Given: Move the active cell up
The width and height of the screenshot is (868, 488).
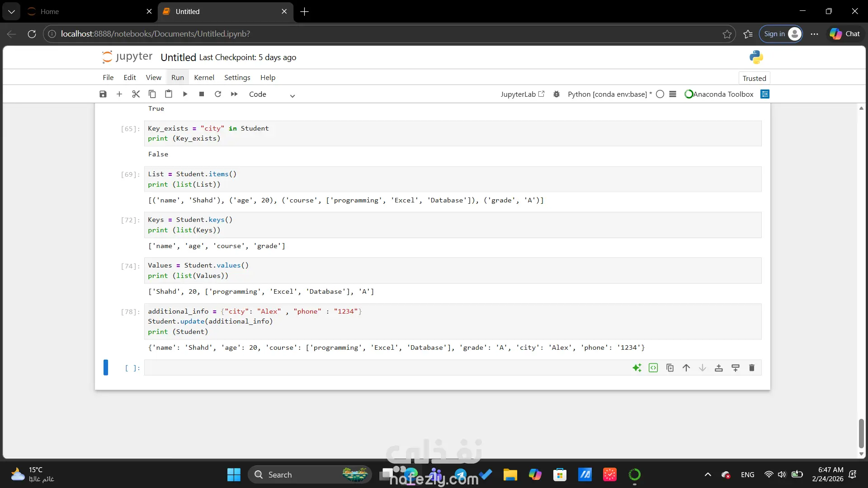Looking at the screenshot, I should tap(686, 368).
